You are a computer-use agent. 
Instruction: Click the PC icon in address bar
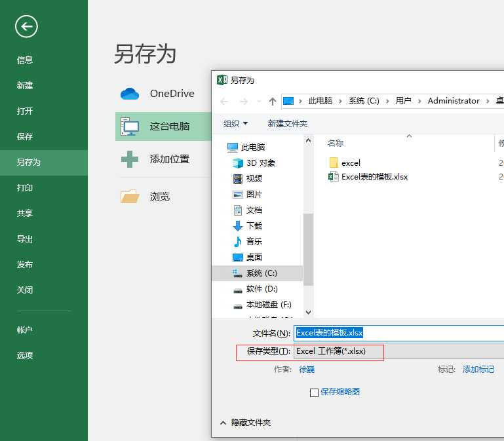click(288, 101)
